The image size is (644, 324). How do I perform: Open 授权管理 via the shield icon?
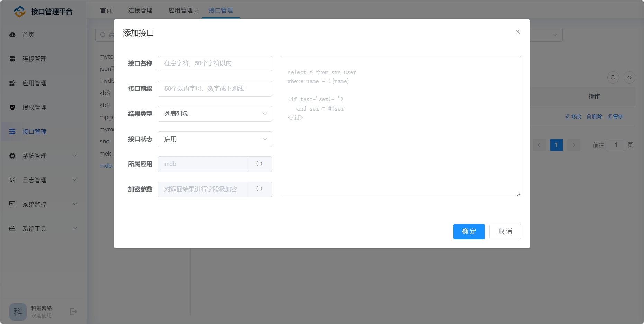12,107
